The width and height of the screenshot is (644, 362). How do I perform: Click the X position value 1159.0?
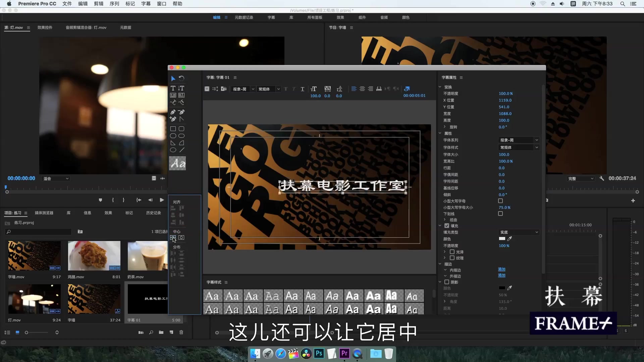(505, 100)
